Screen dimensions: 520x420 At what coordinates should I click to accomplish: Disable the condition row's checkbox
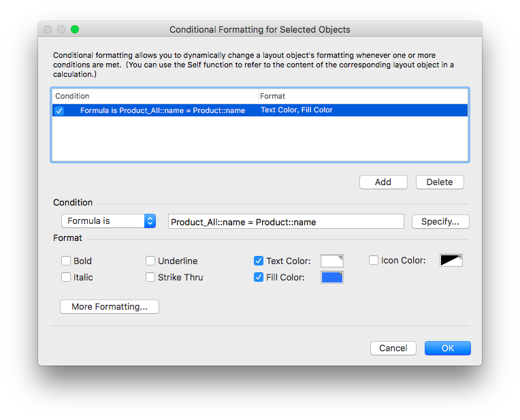point(59,110)
